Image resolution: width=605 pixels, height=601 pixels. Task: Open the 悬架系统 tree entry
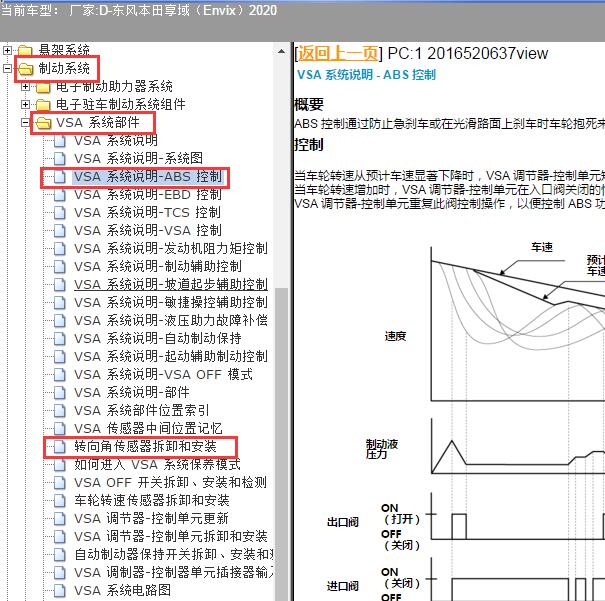tap(64, 50)
